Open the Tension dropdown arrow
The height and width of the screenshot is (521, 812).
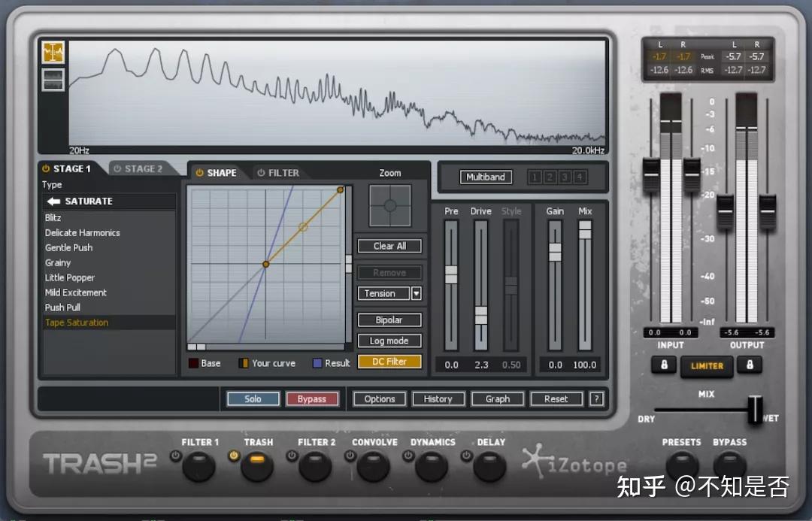416,294
